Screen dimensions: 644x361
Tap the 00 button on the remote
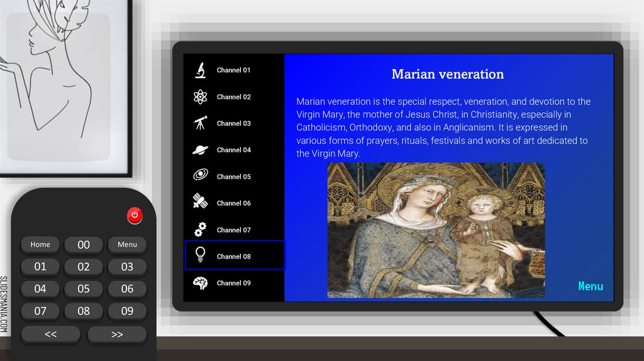[x=84, y=245]
